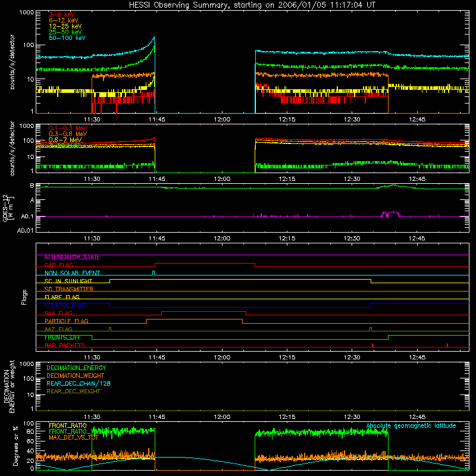The image size is (476, 476).
Task: Click the last BAD_PACKETS red tick mark
Action: pos(447,345)
